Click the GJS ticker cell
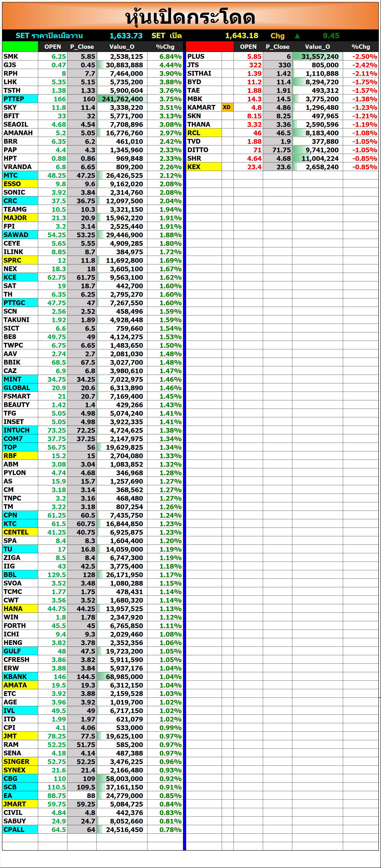 coord(20,65)
